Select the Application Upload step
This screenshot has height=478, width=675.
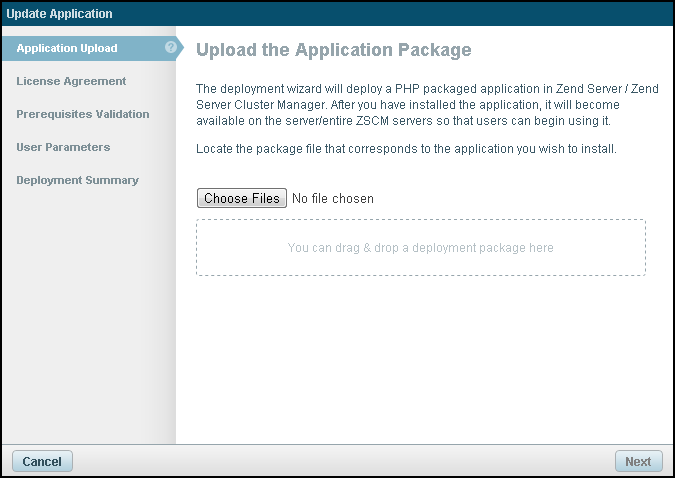[67, 48]
